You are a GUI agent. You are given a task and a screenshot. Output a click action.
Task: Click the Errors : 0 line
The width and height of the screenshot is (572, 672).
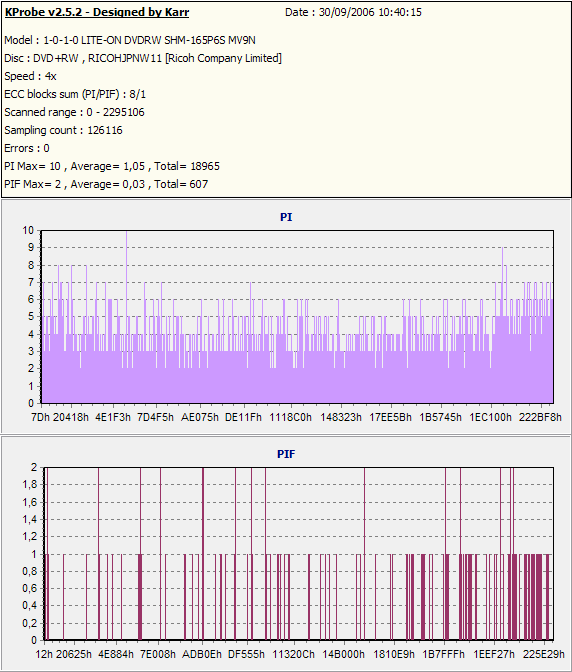coord(27,148)
